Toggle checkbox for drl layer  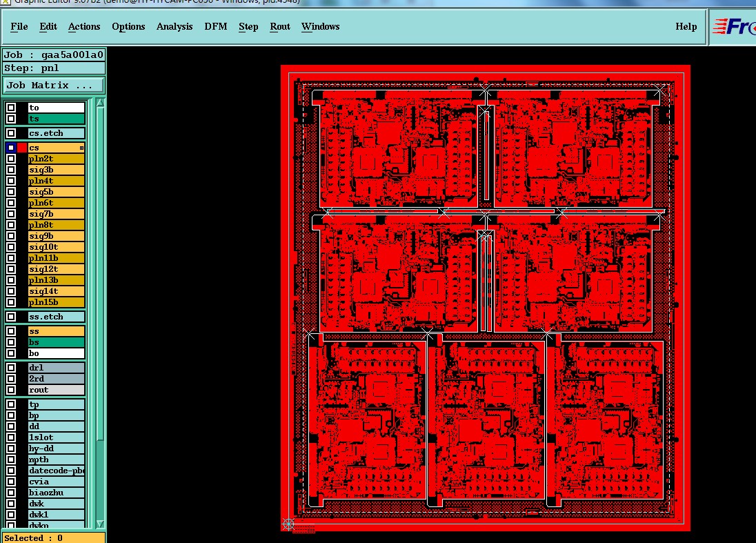(x=11, y=368)
